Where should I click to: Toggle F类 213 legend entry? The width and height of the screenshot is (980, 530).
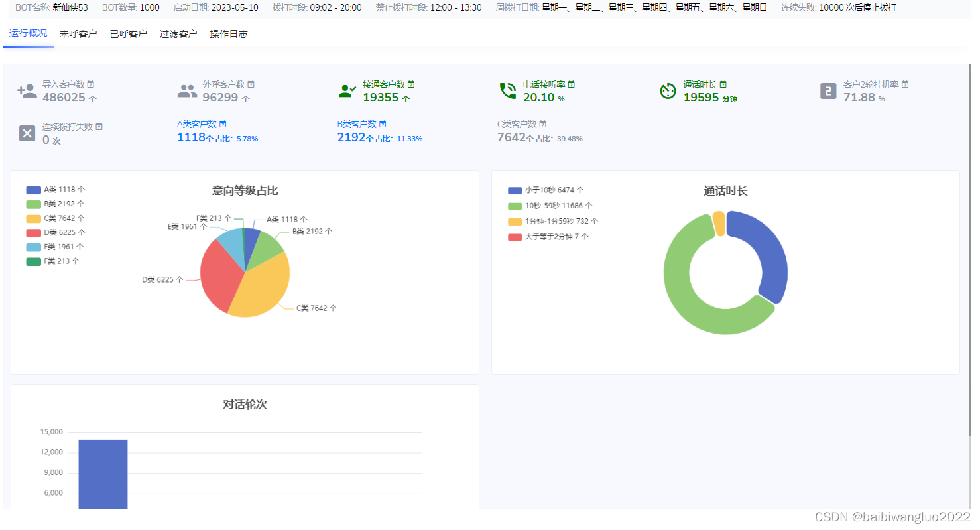coord(53,261)
